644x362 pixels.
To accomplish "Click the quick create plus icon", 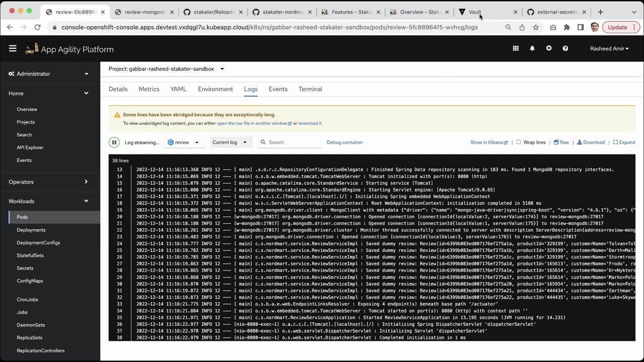I will tap(549, 48).
